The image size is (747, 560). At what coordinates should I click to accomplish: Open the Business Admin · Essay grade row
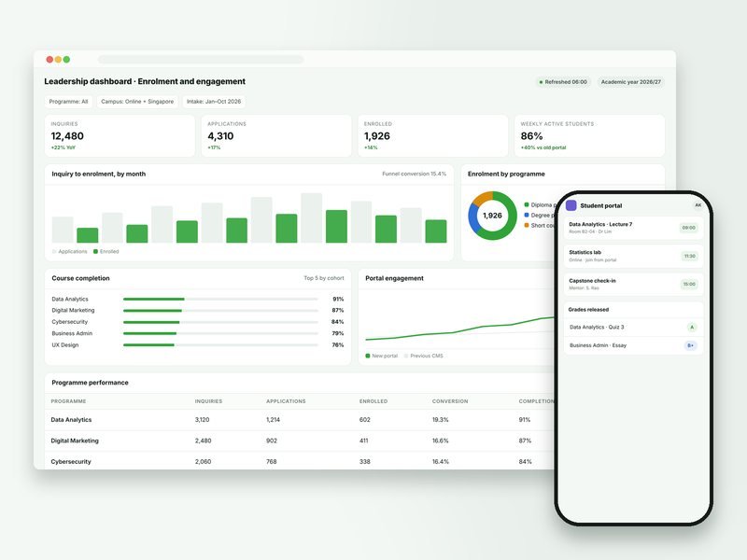tap(633, 345)
